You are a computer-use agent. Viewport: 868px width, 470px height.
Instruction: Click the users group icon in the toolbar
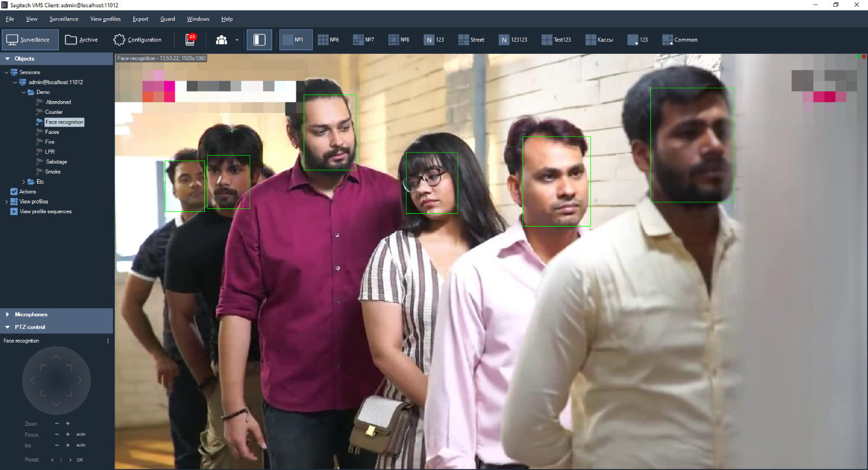click(221, 40)
